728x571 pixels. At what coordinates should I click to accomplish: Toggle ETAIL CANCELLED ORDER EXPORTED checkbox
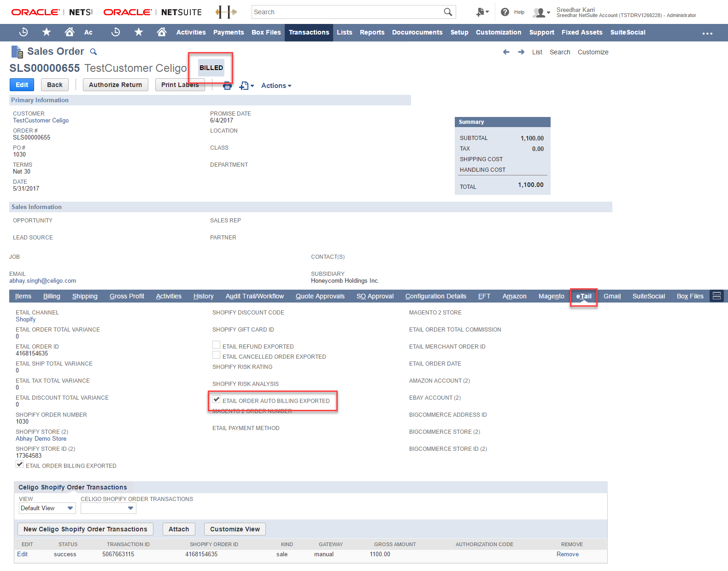coord(216,355)
